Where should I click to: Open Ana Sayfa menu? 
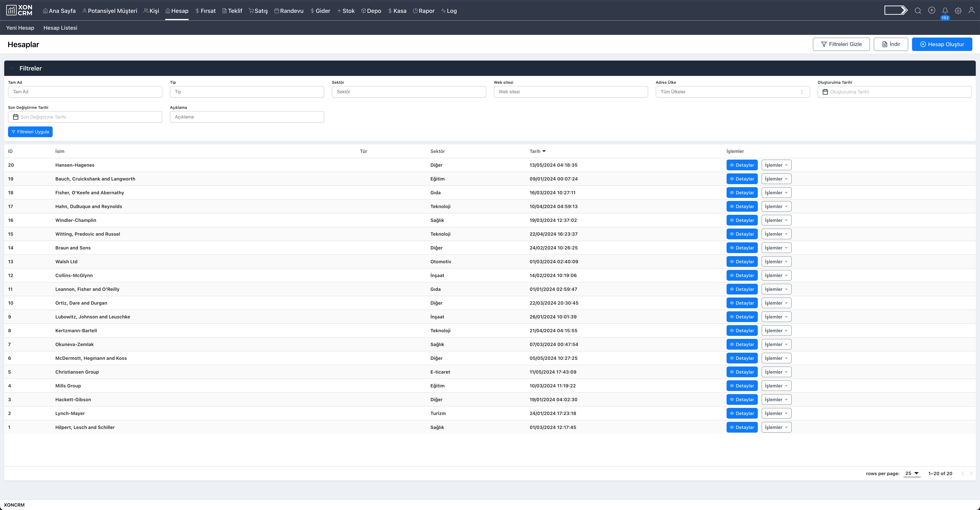[59, 11]
